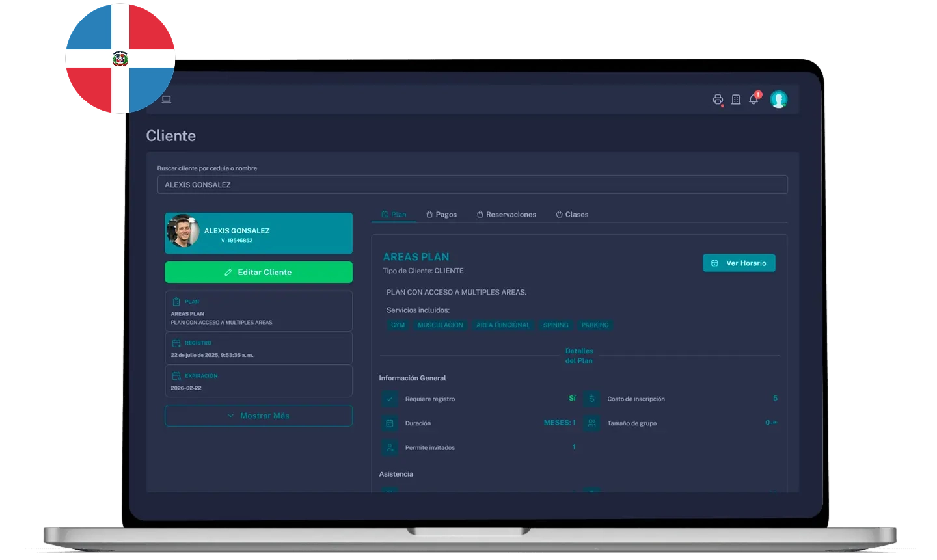937x560 pixels.
Task: Select the Plan tab
Action: (394, 215)
